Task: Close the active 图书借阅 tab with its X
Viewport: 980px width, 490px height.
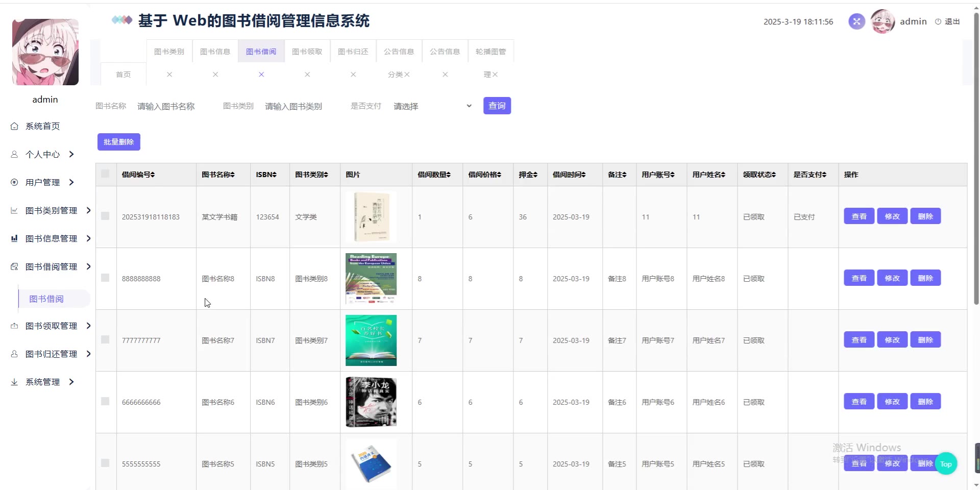Action: point(261,75)
